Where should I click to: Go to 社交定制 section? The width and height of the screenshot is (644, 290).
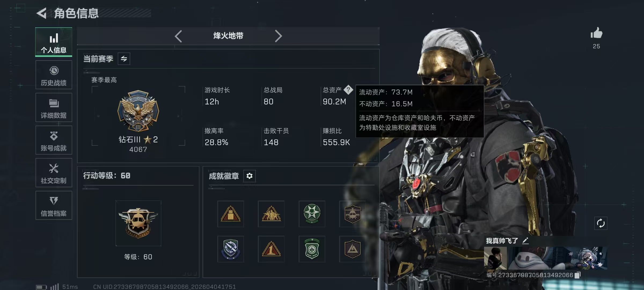click(x=54, y=173)
